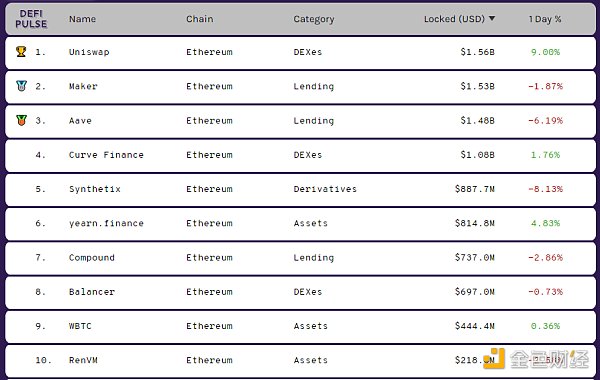Image resolution: width=600 pixels, height=380 pixels.
Task: Open the Synthetix project entry
Action: pos(95,189)
